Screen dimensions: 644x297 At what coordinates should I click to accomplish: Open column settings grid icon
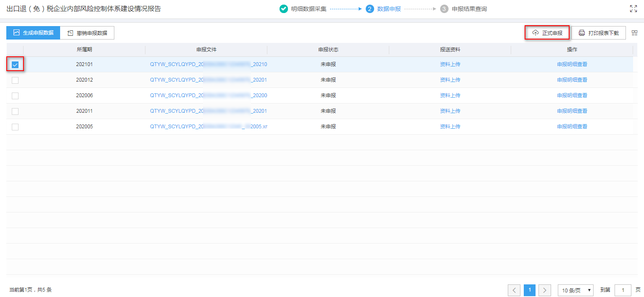tap(635, 33)
